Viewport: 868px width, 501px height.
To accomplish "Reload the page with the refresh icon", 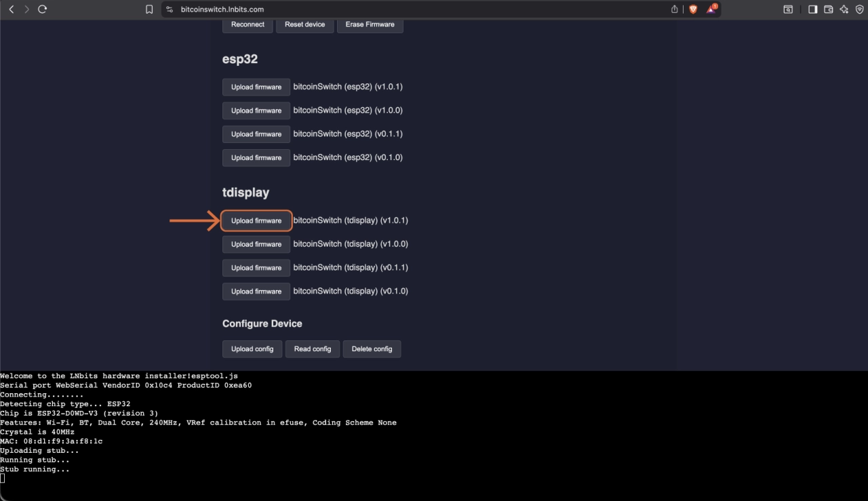I will [x=42, y=9].
